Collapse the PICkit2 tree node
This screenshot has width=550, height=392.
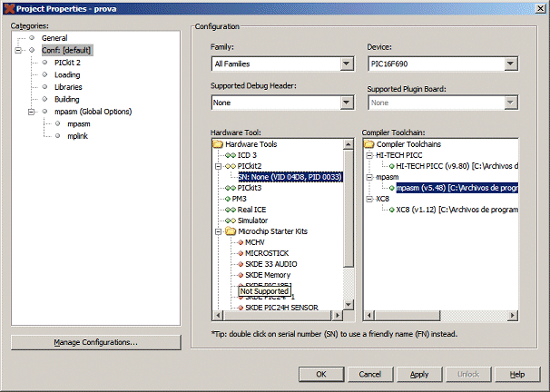[218, 166]
